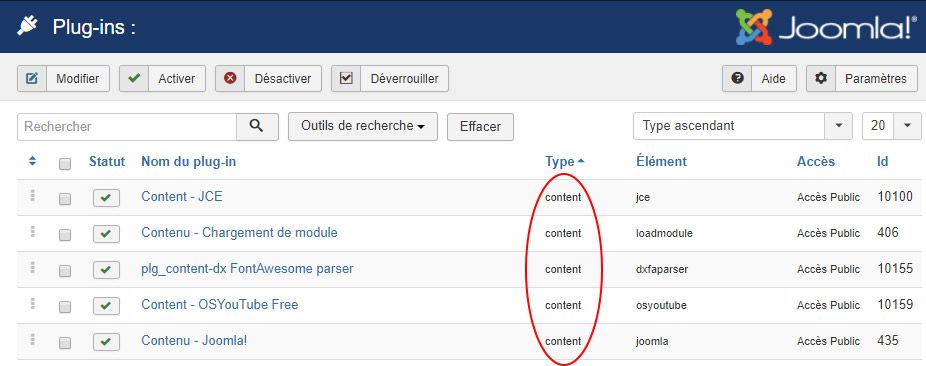This screenshot has height=366, width=926.
Task: Click the element text 'joomla'
Action: click(652, 342)
